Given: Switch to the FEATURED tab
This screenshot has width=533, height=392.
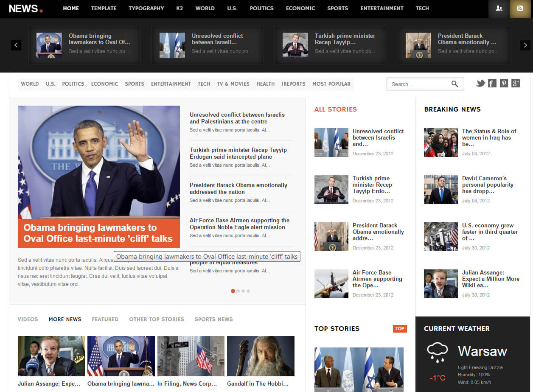Looking at the screenshot, I should point(105,319).
